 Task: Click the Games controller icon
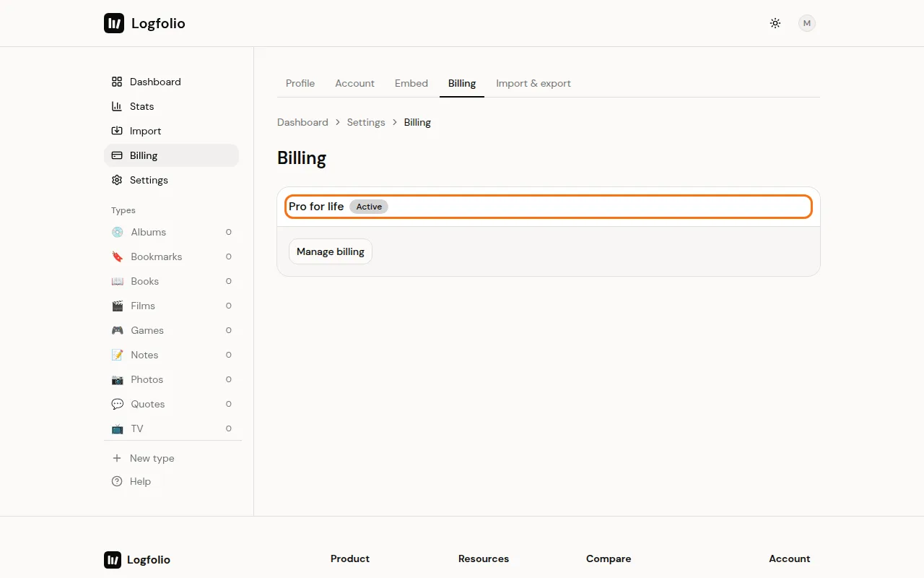click(x=117, y=330)
